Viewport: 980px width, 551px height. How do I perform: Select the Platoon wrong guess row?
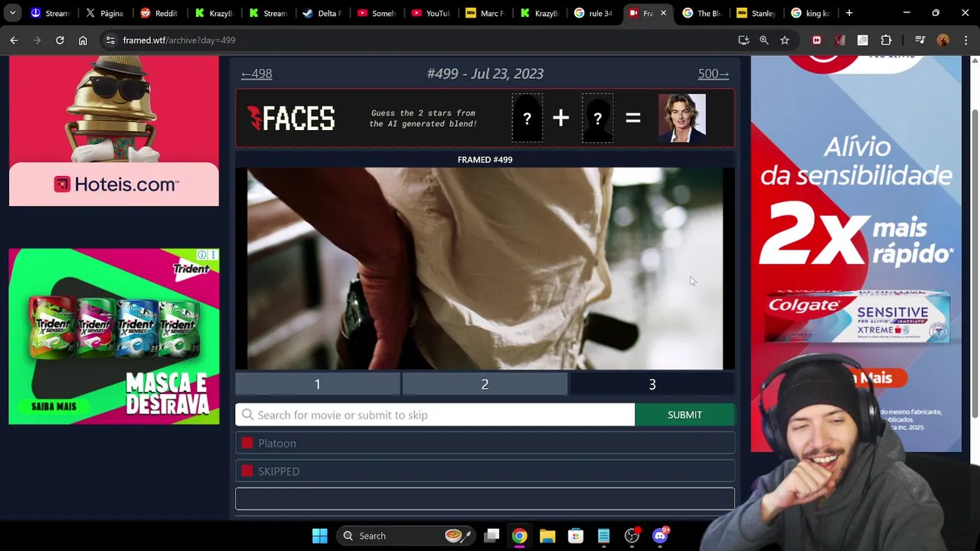[x=485, y=443]
